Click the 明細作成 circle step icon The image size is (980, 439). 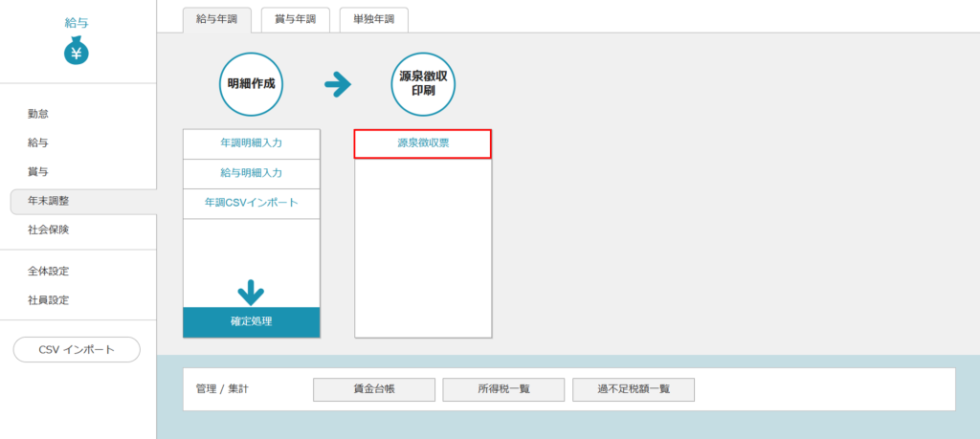pyautogui.click(x=252, y=84)
